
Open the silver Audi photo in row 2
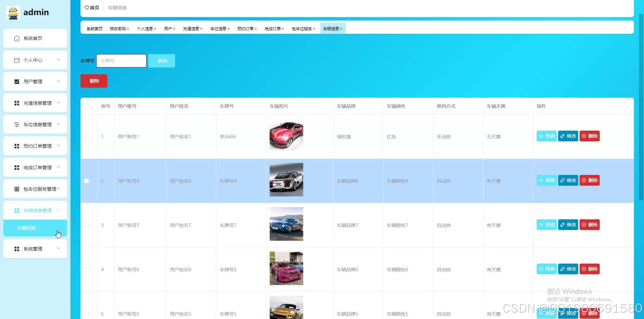[286, 180]
